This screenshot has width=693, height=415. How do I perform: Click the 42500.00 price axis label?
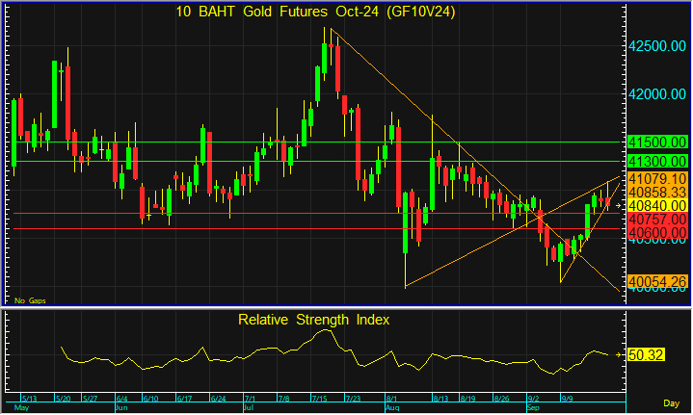tap(657, 46)
